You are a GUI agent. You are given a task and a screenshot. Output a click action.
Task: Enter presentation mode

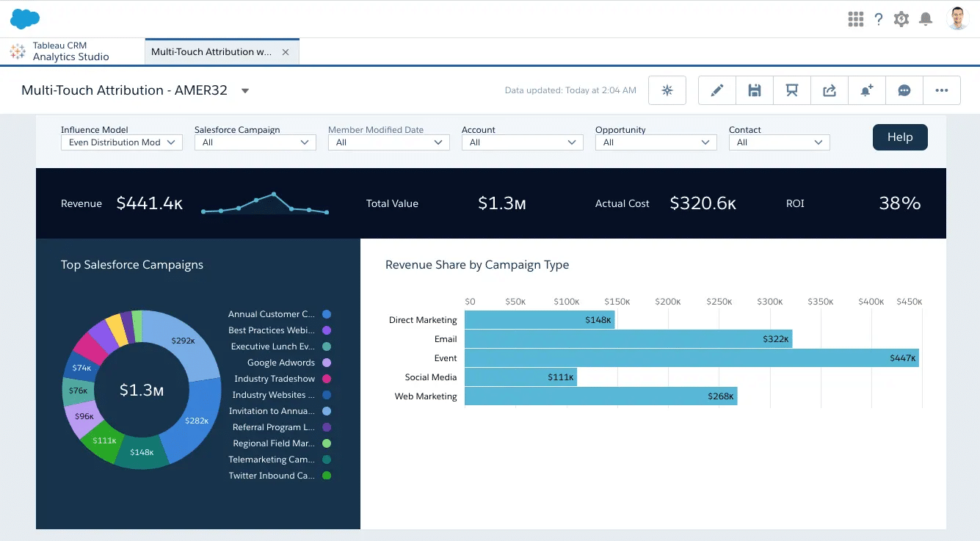tap(792, 90)
